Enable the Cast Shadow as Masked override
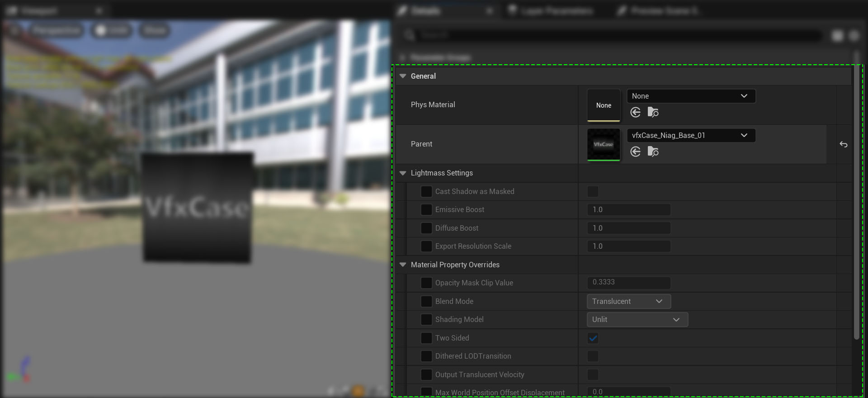 point(426,192)
